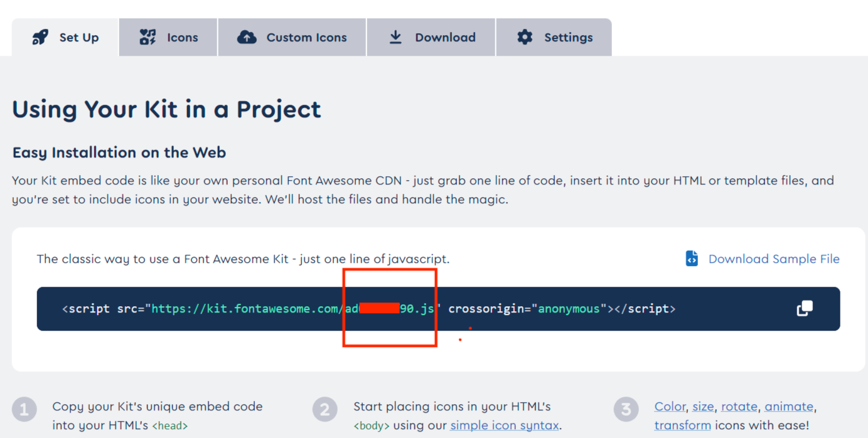
Task: Click the icons symbol on Icons tab
Action: click(147, 38)
